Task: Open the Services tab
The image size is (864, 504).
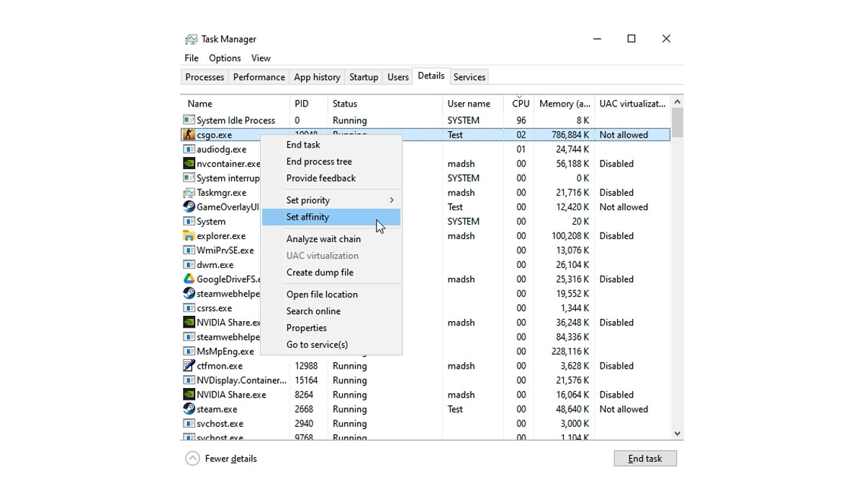Action: pyautogui.click(x=469, y=77)
